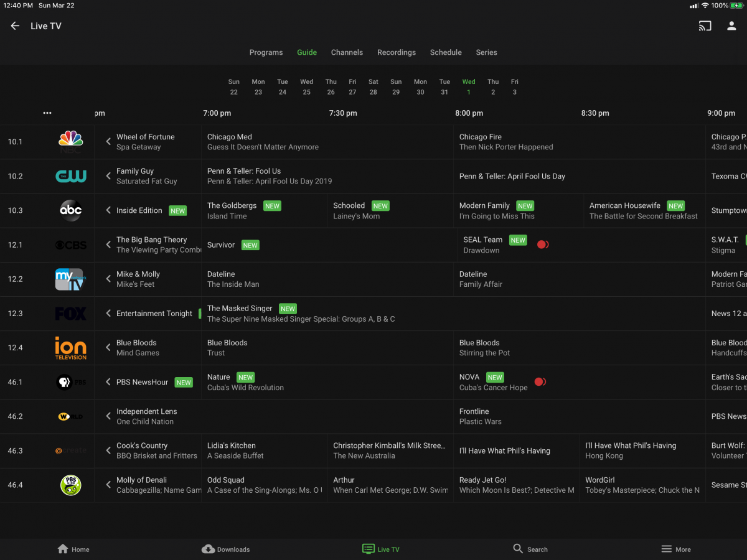747x560 pixels.
Task: Open Schooled Lainey's Mom
Action: 390,210
